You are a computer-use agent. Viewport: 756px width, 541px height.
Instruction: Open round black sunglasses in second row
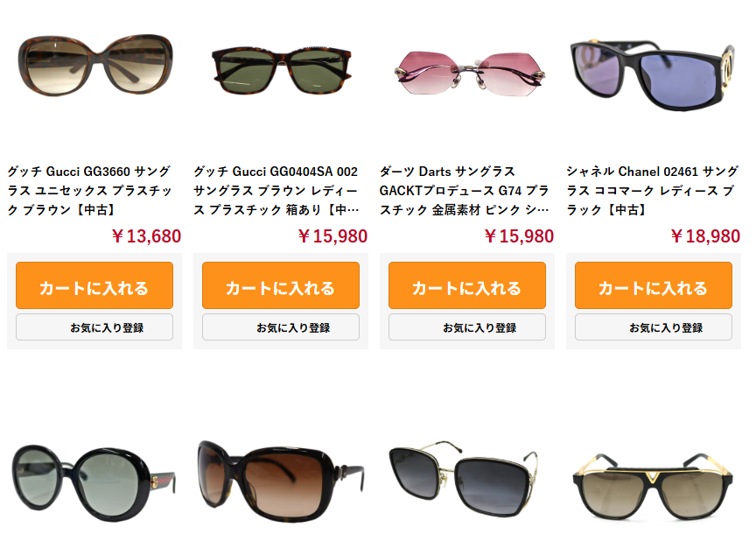click(94, 483)
